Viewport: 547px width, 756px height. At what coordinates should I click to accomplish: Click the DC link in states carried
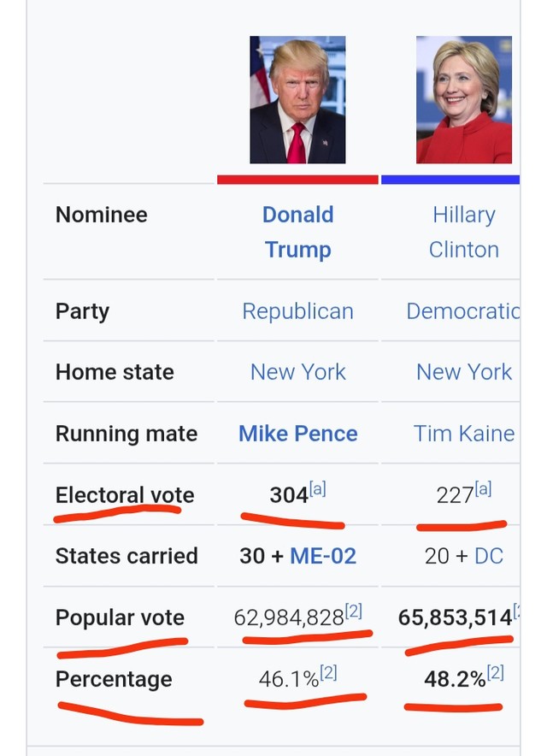[489, 556]
